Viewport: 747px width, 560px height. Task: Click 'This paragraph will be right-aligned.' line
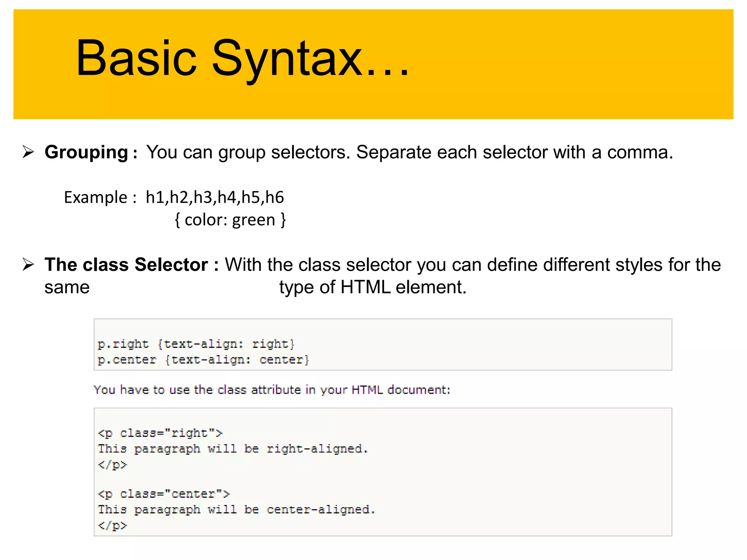tap(233, 449)
